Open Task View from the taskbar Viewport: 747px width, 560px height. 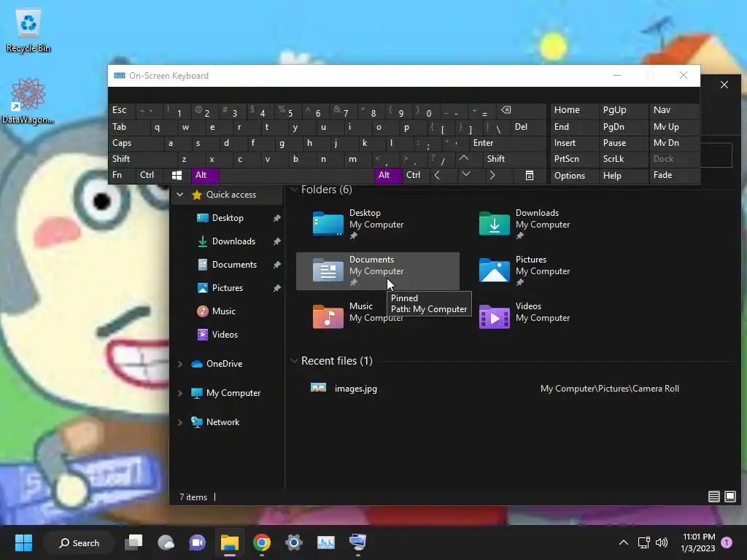click(x=133, y=542)
